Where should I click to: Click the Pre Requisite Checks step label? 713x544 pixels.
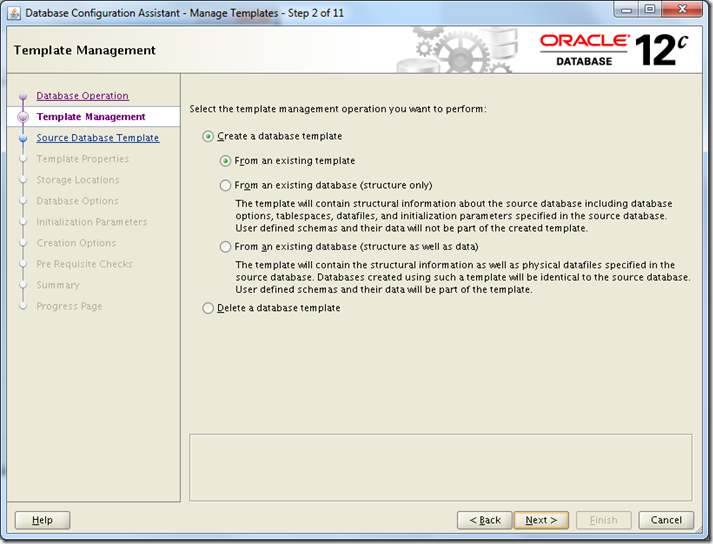tap(85, 264)
